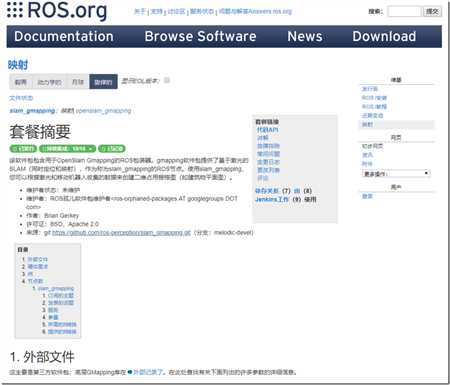Screen dimensions: 450x385
Task: Open the GitHub slam_gmapping.git source link
Action: (x=121, y=233)
